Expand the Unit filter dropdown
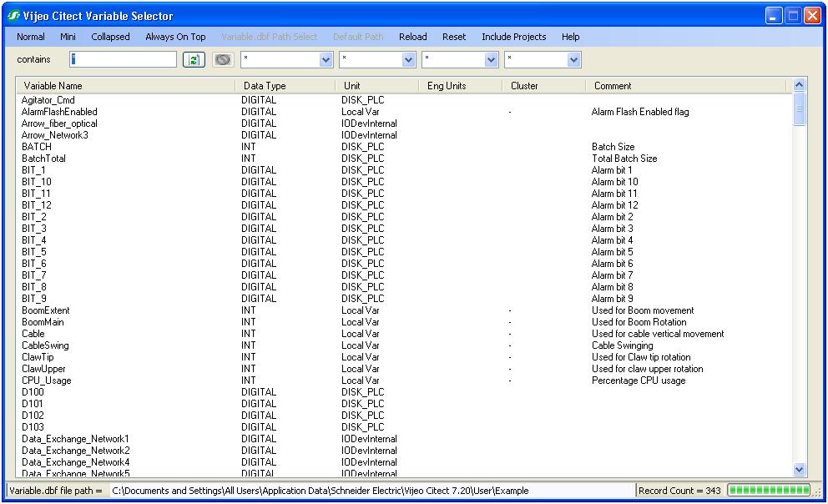This screenshot has width=828, height=504. [408, 59]
